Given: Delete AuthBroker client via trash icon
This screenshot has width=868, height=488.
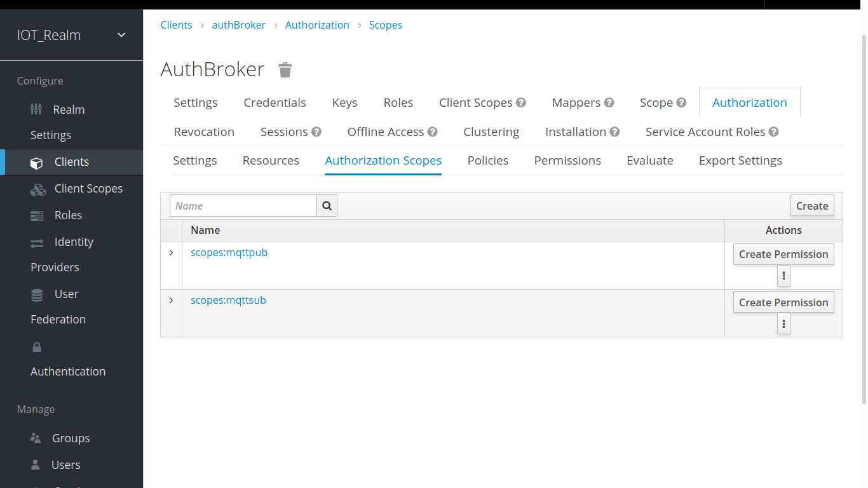Looking at the screenshot, I should tap(285, 70).
